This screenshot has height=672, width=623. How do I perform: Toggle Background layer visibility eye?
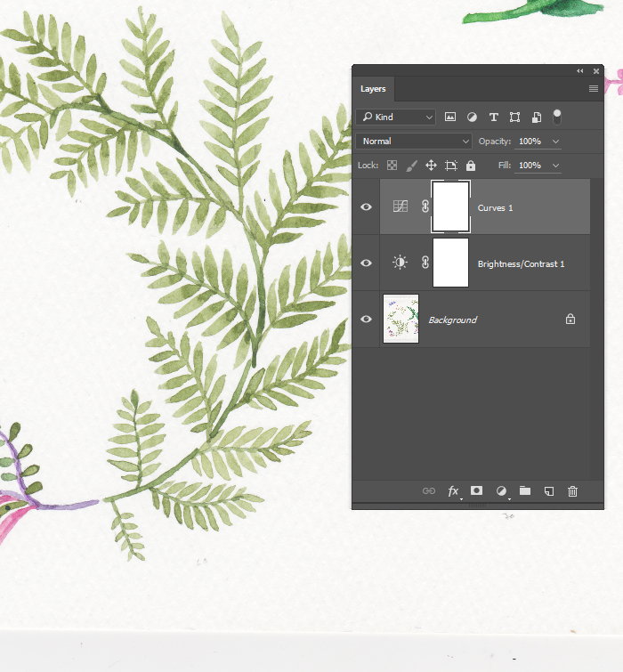pos(366,320)
